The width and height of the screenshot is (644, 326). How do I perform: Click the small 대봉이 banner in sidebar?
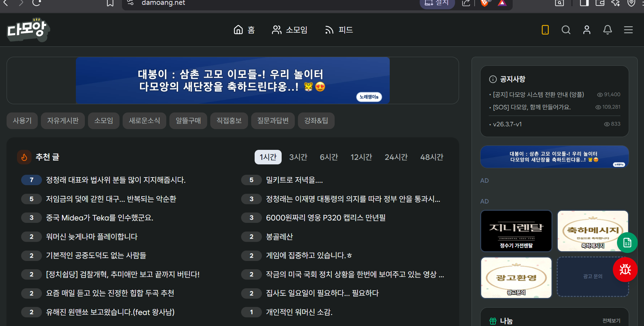click(554, 157)
